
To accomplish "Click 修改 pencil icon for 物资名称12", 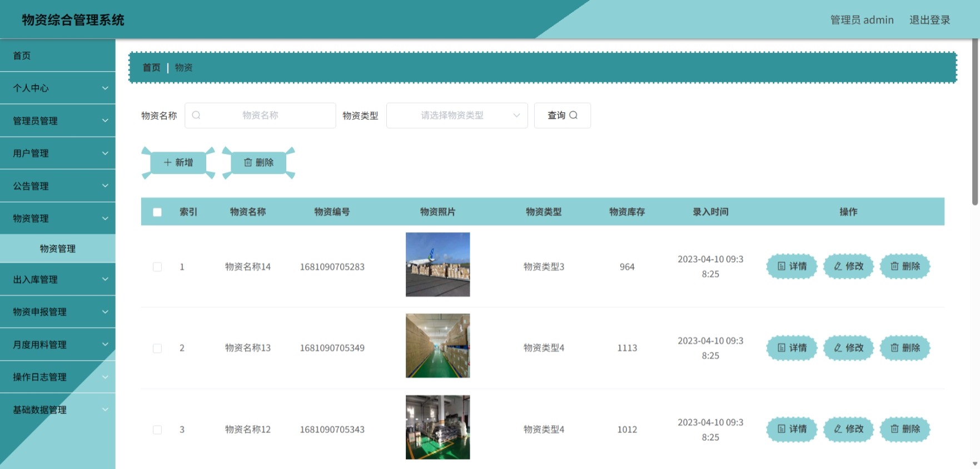I will point(838,429).
